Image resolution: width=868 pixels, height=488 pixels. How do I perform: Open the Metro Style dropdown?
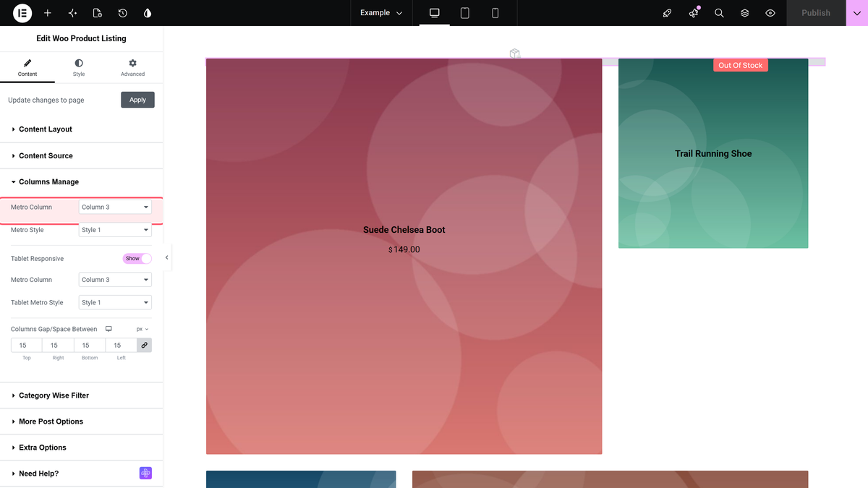[x=115, y=230]
